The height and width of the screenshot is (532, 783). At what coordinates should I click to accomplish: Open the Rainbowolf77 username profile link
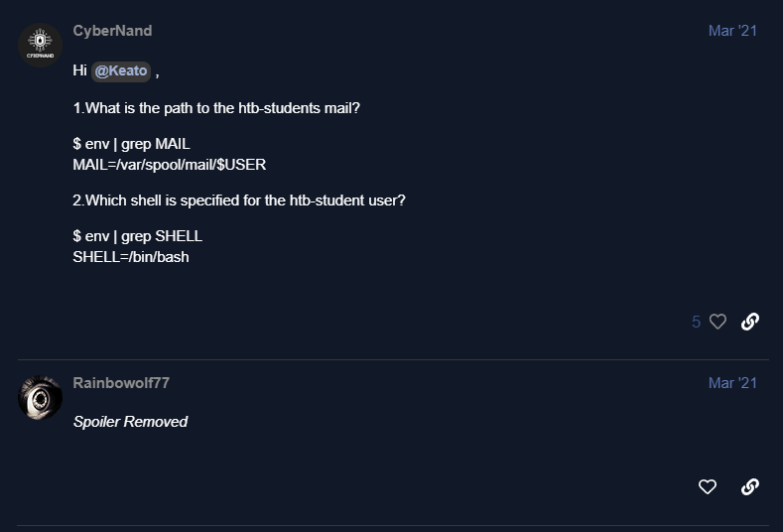pyautogui.click(x=121, y=383)
